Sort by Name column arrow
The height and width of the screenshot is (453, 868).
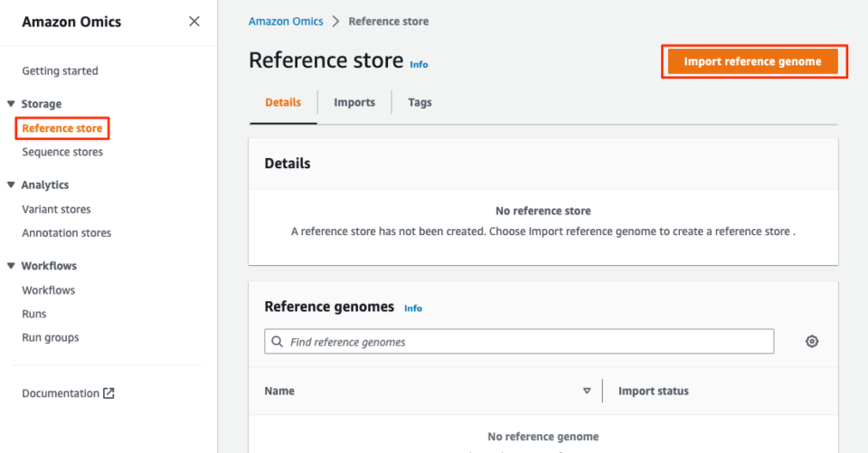point(587,391)
